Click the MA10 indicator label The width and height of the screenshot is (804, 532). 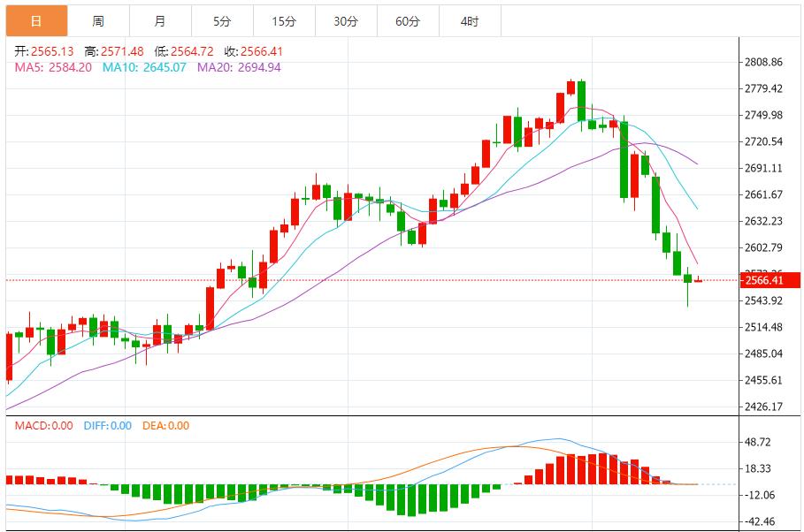tap(144, 67)
